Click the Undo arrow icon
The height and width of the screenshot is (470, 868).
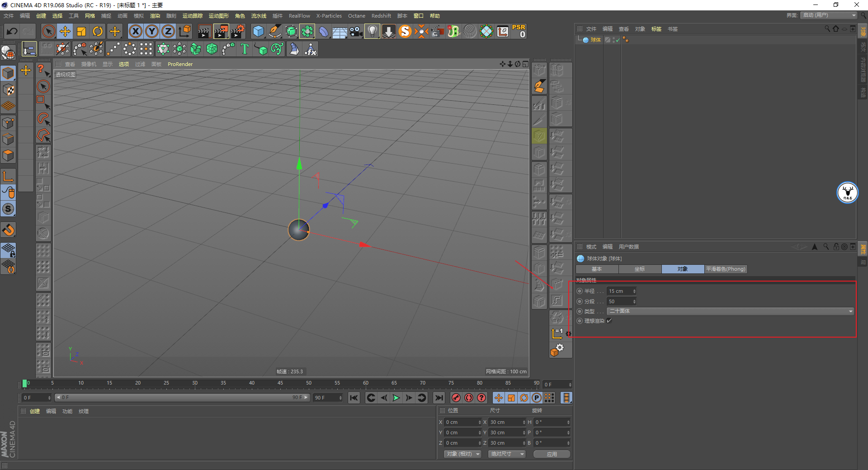12,31
